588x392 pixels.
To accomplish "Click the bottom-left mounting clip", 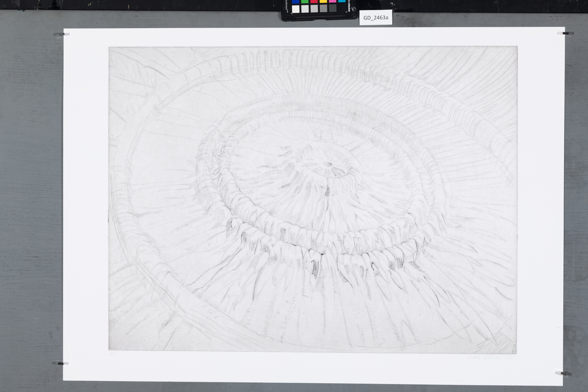I will [x=60, y=363].
